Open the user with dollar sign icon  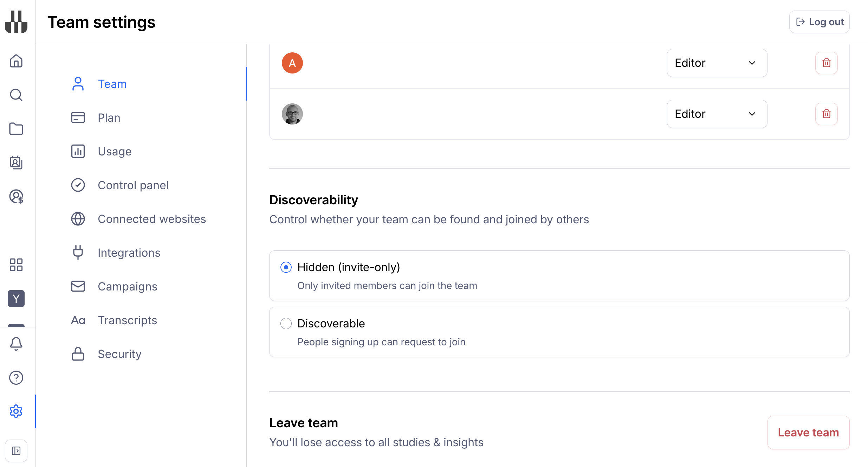pyautogui.click(x=16, y=196)
